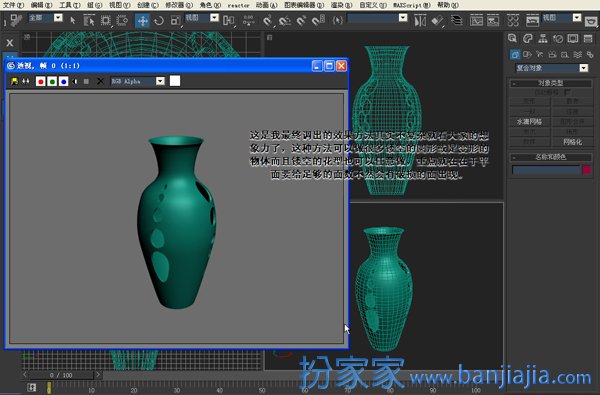This screenshot has height=395, width=600.
Task: Activate the Select and Move tool
Action: (x=142, y=20)
